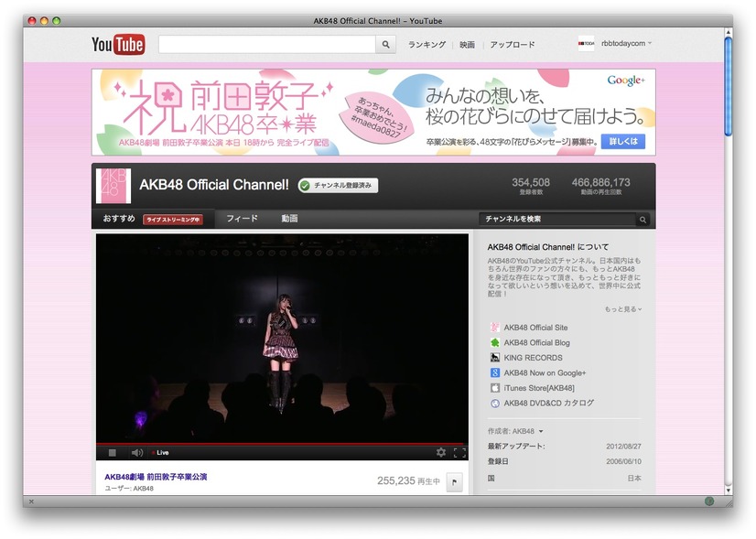Viewport: 756px width, 539px height.
Task: Open 映画 in top navigation
Action: tap(467, 44)
